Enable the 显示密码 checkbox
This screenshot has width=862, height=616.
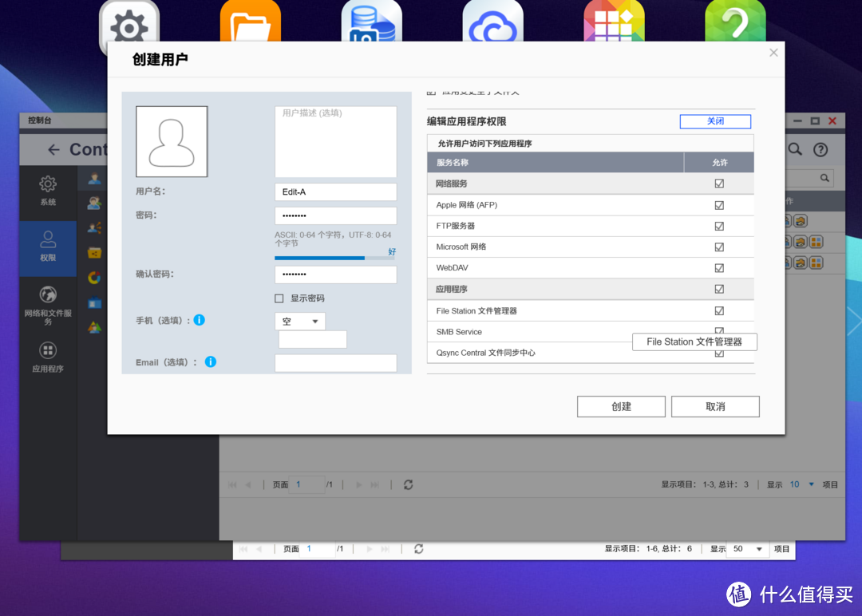(279, 298)
